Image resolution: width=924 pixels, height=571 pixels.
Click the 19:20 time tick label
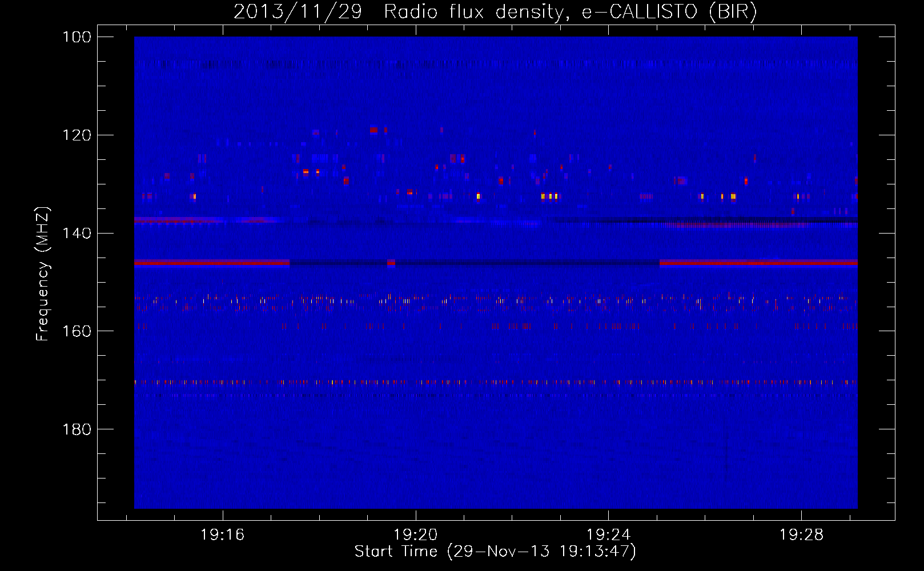coord(416,534)
